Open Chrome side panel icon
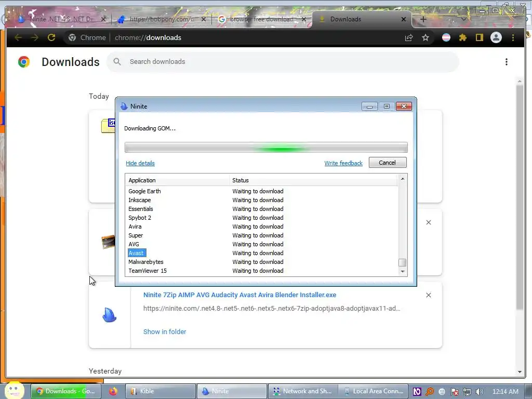Viewport: 532px width, 399px height. click(479, 37)
